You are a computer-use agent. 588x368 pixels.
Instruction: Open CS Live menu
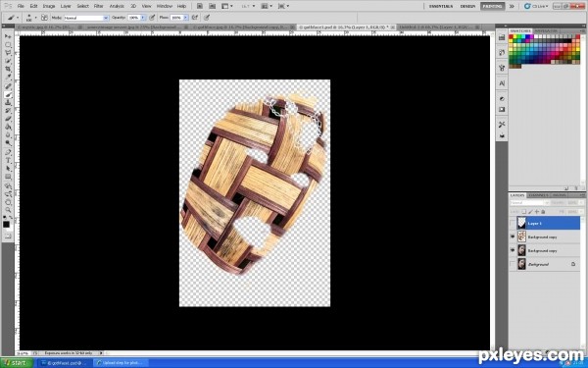[536, 6]
